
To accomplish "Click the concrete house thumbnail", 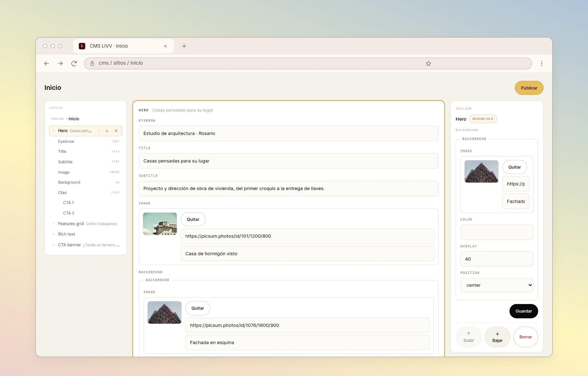I will pos(160,224).
